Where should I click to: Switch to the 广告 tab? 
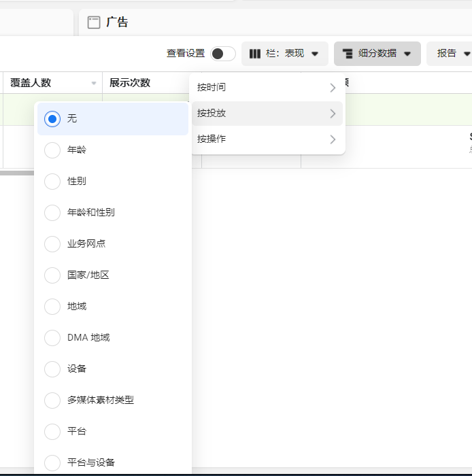(275, 22)
